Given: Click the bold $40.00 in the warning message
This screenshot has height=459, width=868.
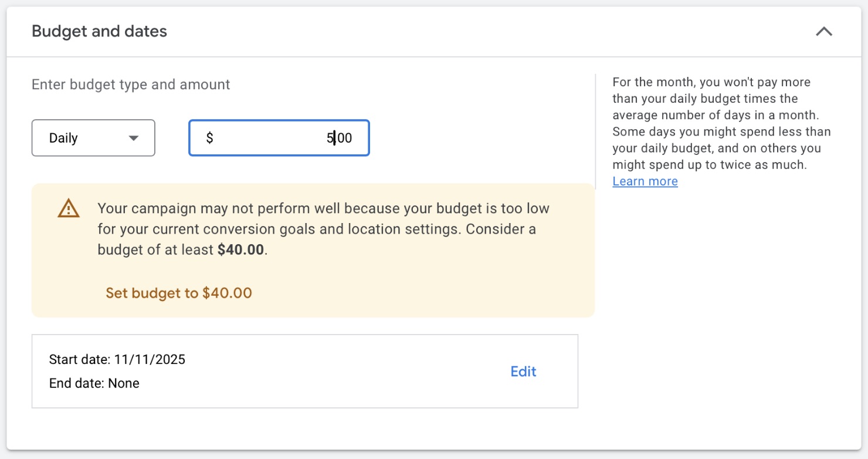Looking at the screenshot, I should point(240,249).
